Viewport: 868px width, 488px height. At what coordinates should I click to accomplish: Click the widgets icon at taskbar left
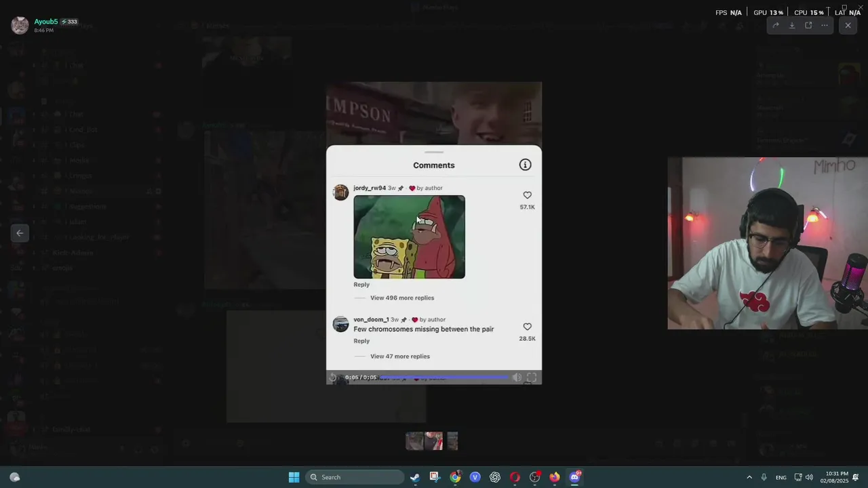(15, 477)
